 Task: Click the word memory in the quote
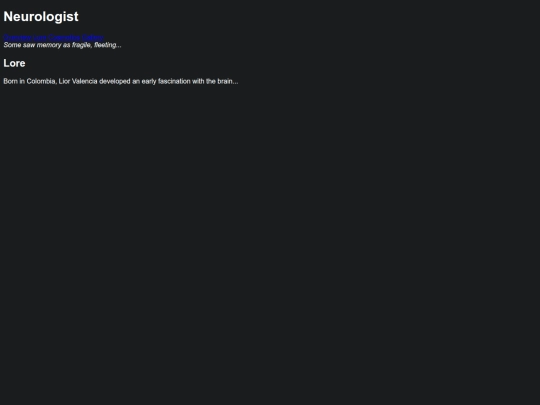coord(49,45)
